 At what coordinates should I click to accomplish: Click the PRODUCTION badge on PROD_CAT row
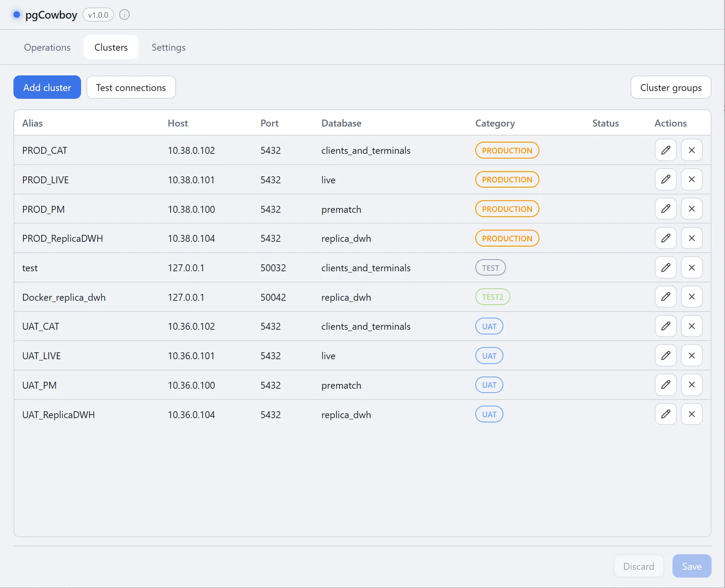pyautogui.click(x=507, y=150)
